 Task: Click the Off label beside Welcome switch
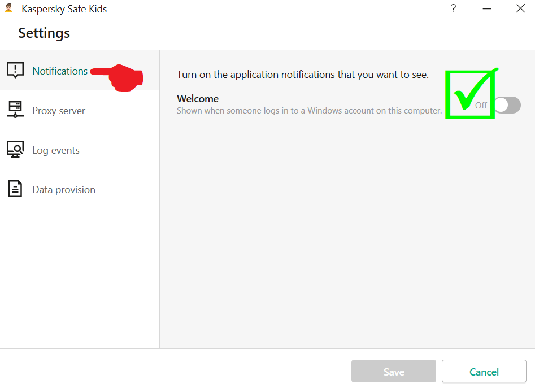[481, 106]
